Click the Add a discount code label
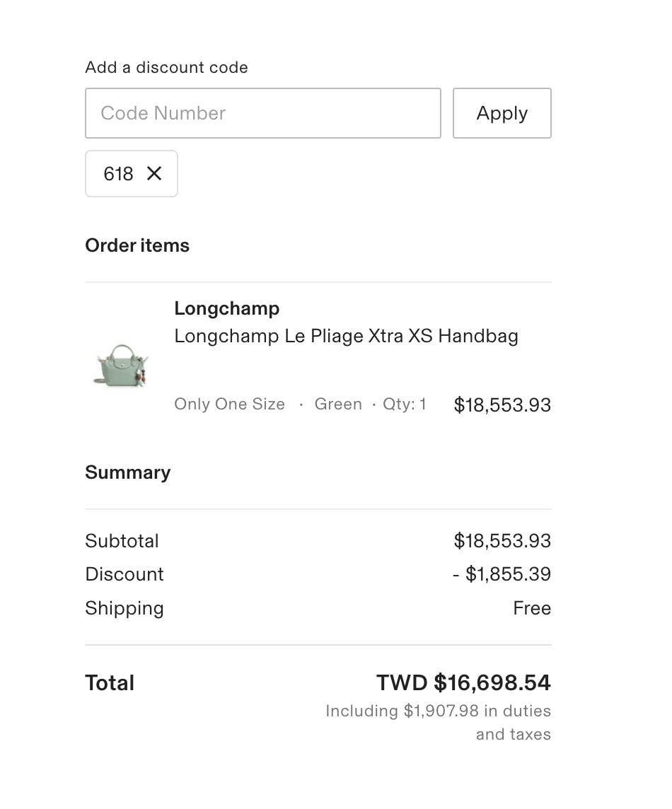Screen dimensions: 672x809 [x=166, y=67]
